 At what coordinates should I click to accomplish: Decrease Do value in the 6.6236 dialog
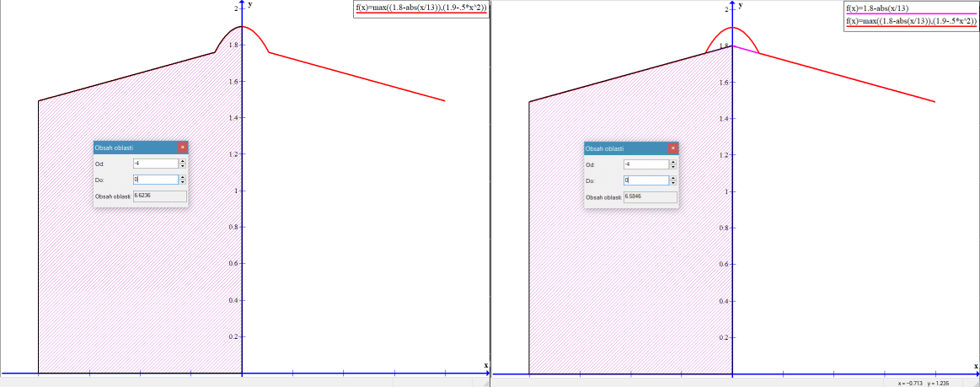[x=183, y=182]
